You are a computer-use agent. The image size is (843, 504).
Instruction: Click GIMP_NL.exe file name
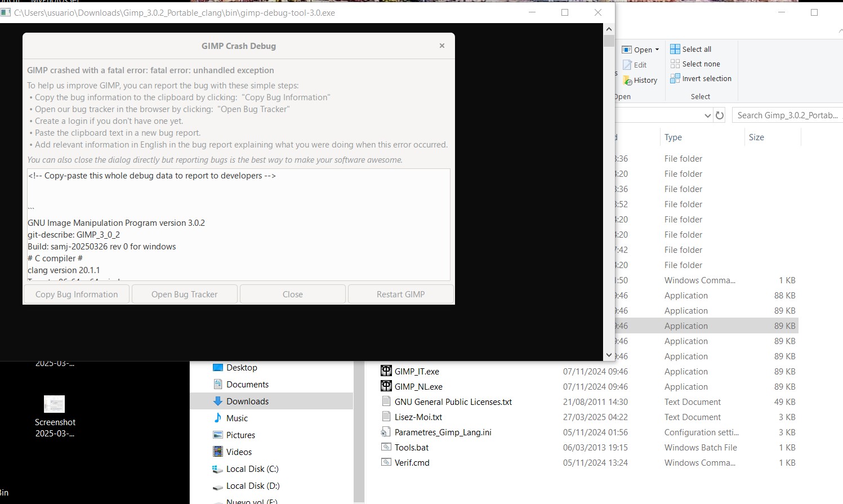point(418,386)
